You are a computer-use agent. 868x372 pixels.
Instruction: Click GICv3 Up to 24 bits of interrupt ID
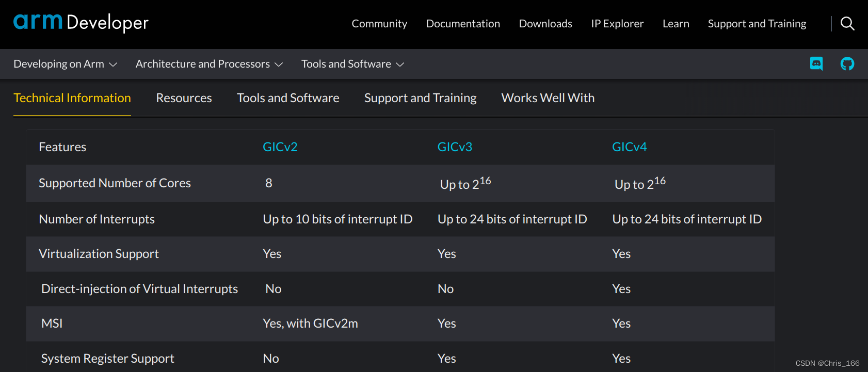tap(512, 219)
